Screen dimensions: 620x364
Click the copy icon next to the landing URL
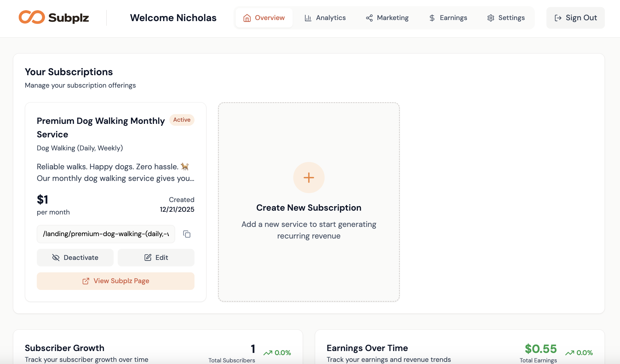187,234
